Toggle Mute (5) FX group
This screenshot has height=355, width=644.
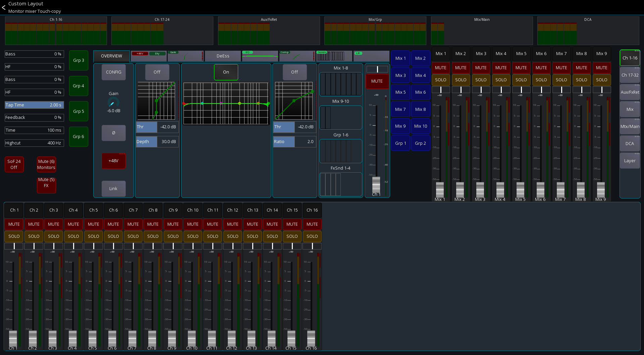46,185
